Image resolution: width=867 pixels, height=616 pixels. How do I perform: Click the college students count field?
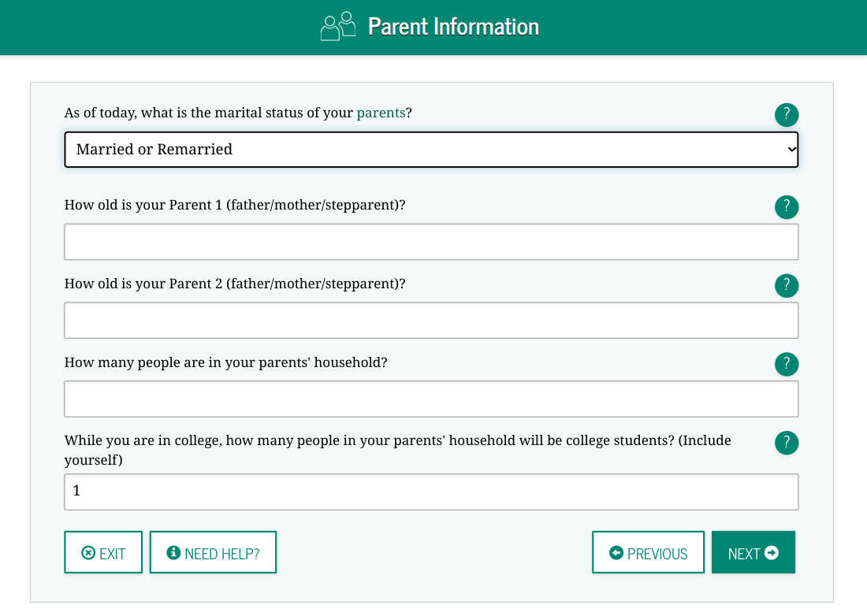pos(431,492)
